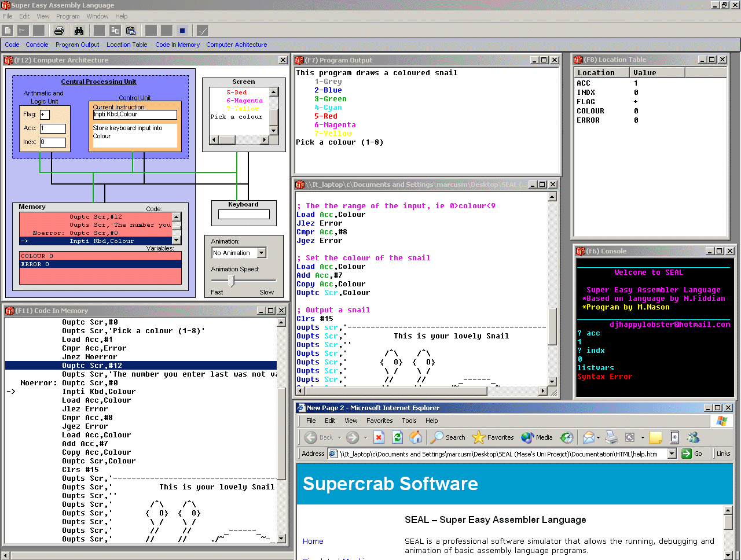Open the History icon in Internet Explorer toolbar
The image size is (741, 560).
coord(567,437)
